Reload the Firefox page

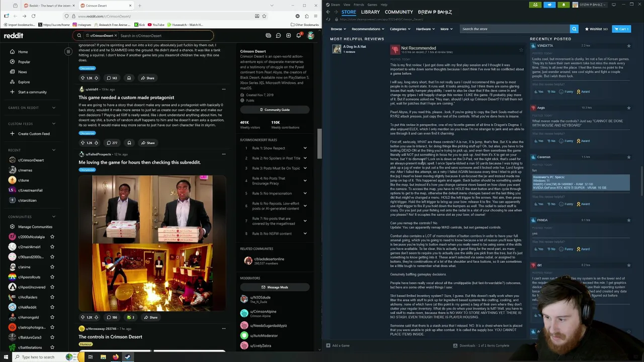click(33, 16)
